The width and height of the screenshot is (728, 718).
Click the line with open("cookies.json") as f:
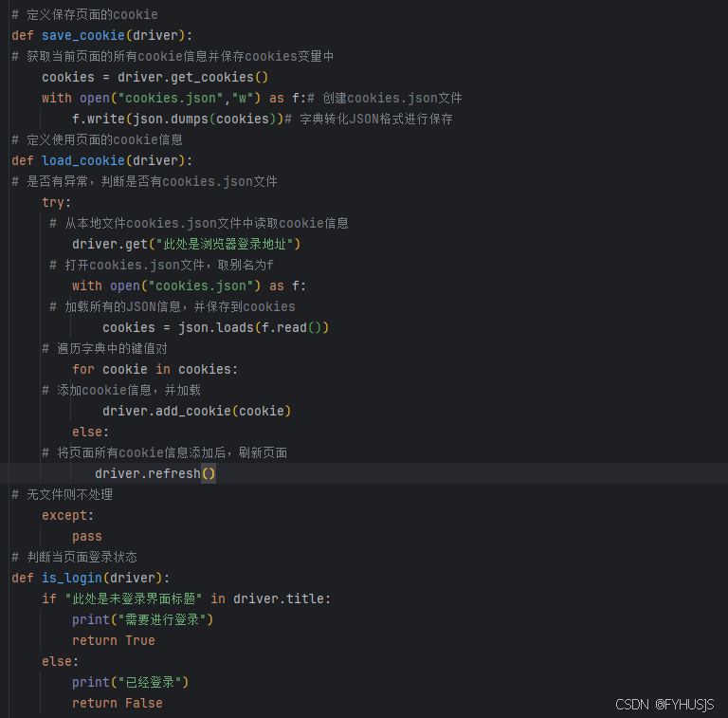pos(189,286)
